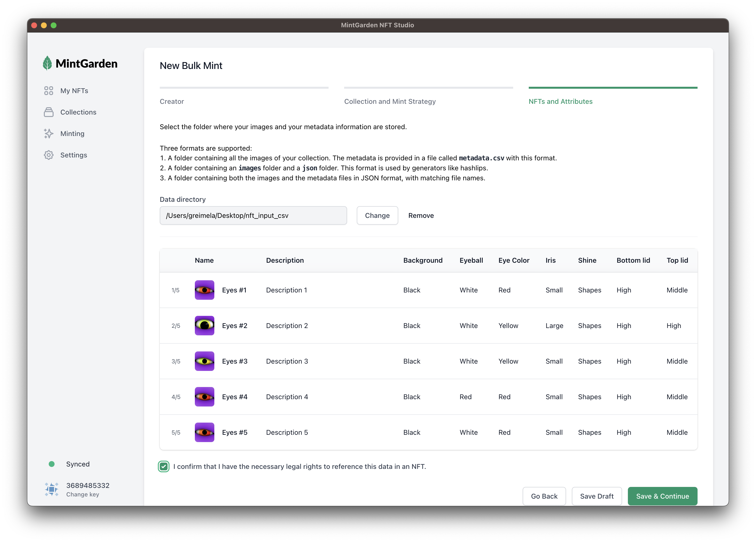Viewport: 756px width, 542px height.
Task: Uncheck the legal rights confirmation checkbox
Action: [164, 466]
